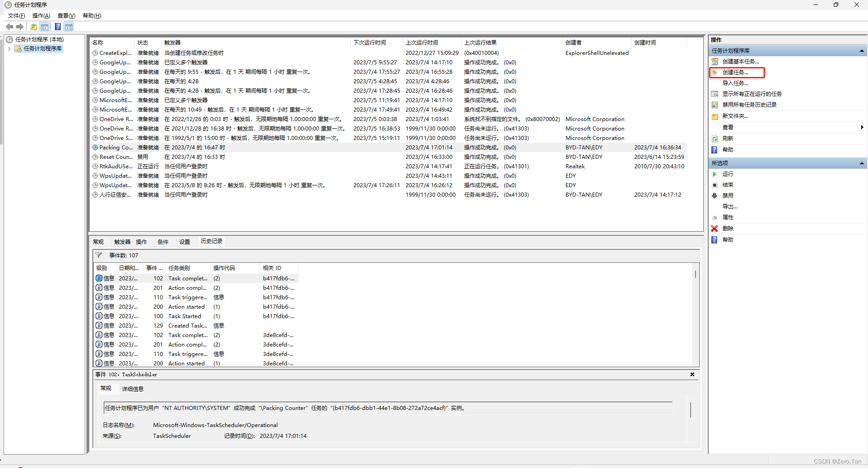The image size is (868, 468).
Task: Sort tasks by 上次运行结果 column header
Action: point(512,43)
